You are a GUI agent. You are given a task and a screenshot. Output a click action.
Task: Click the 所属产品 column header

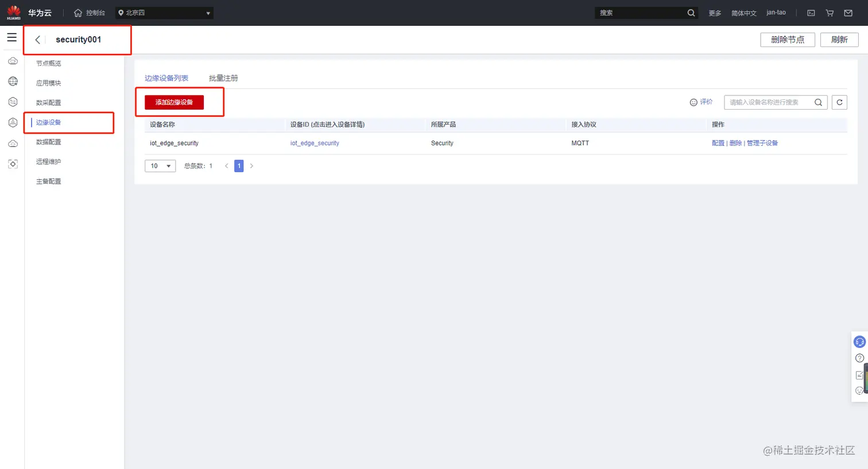pos(443,125)
